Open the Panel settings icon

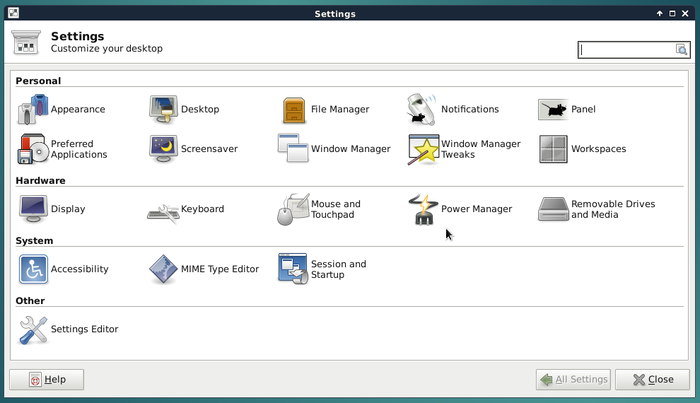pyautogui.click(x=553, y=109)
